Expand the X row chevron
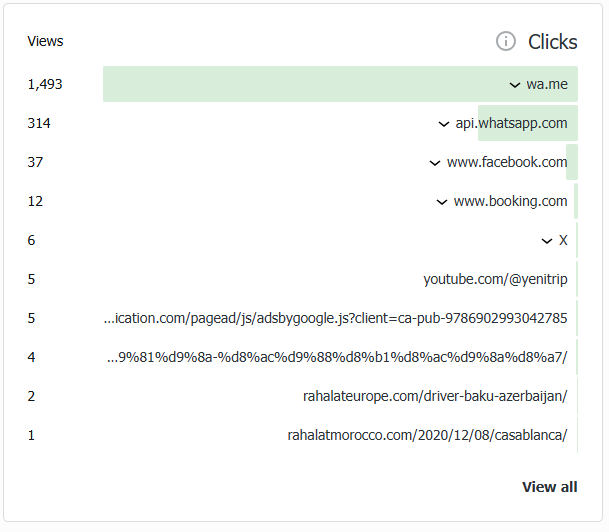This screenshot has width=609, height=532. tap(546, 241)
